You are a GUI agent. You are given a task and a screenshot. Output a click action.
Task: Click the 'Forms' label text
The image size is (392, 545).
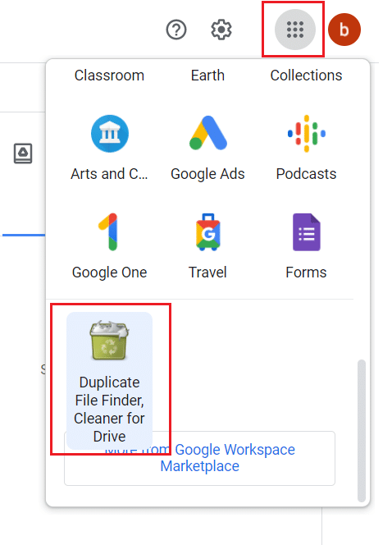tap(306, 272)
